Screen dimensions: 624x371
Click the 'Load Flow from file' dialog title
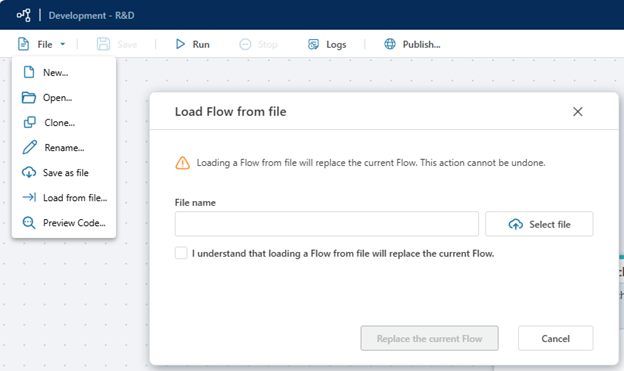pos(231,111)
